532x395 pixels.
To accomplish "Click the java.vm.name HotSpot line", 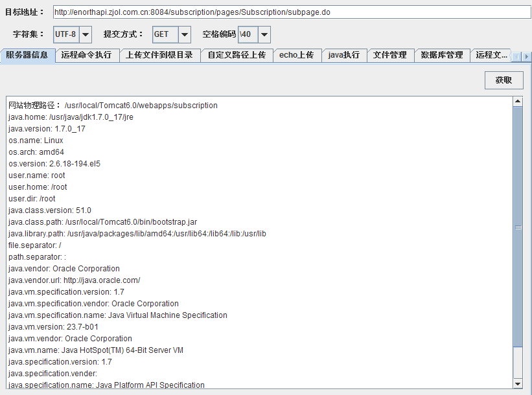I will [x=96, y=350].
